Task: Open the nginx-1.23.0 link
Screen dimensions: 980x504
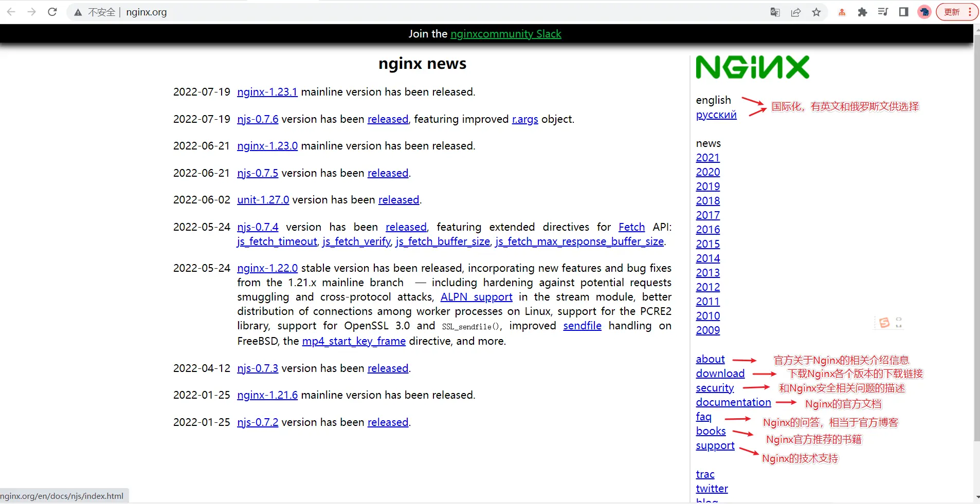Action: click(x=267, y=146)
